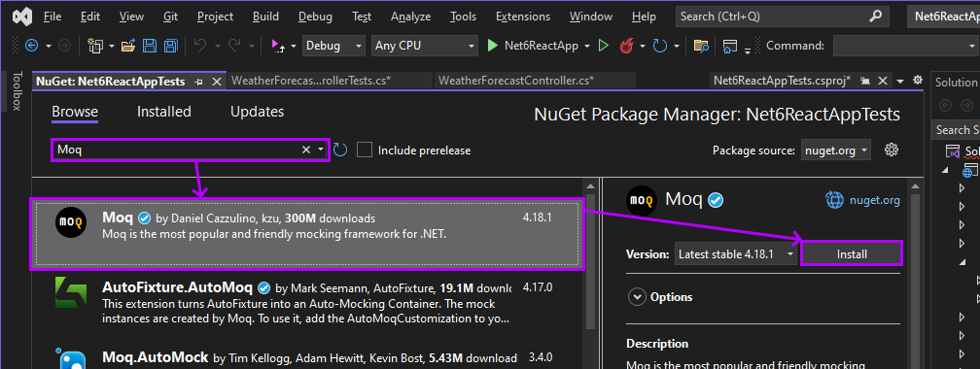Click the window layout icon before Command
The height and width of the screenshot is (369, 980).
pyautogui.click(x=729, y=46)
